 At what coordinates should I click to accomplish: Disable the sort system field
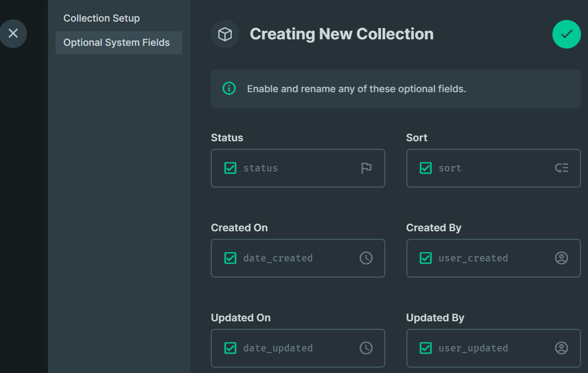pyautogui.click(x=425, y=168)
